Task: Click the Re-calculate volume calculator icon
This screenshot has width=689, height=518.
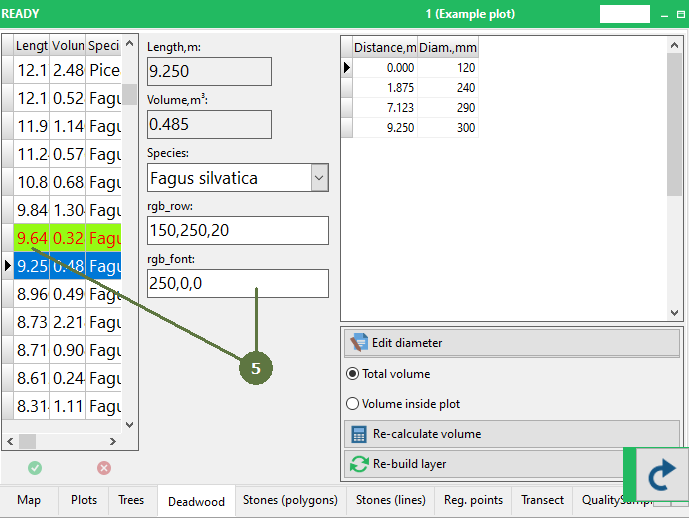Action: pos(358,434)
